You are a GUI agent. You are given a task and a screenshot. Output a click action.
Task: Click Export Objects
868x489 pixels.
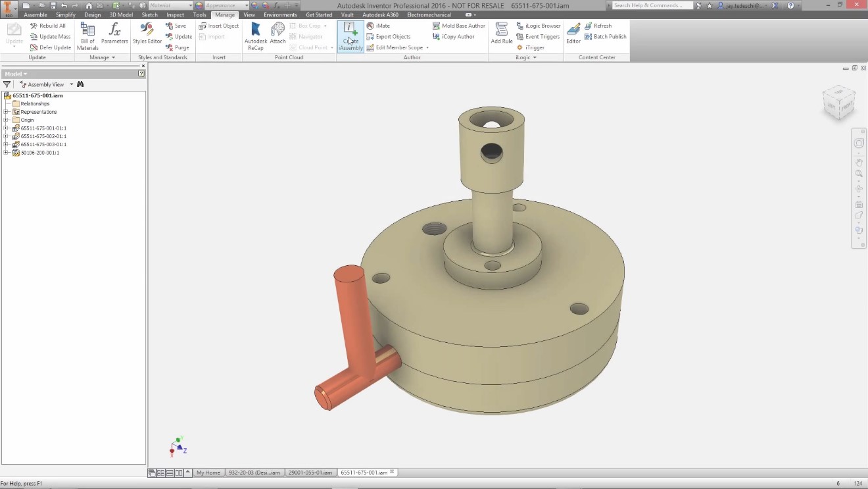click(389, 37)
